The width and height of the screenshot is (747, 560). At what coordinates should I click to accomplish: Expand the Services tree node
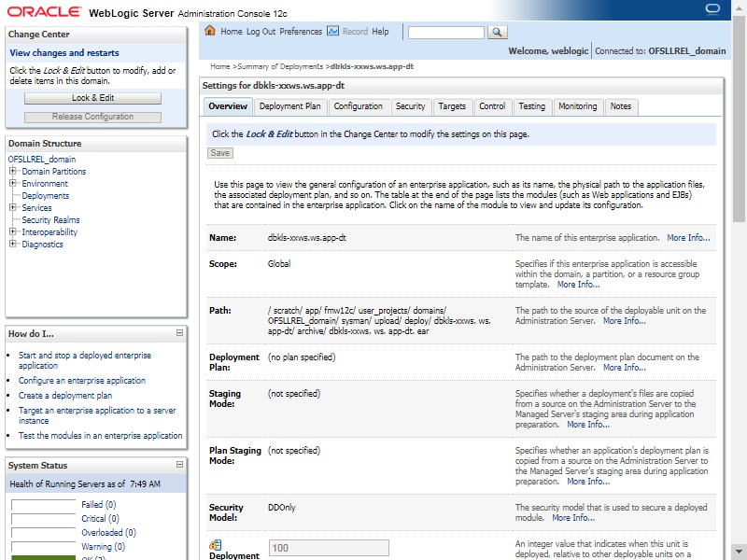(13, 207)
